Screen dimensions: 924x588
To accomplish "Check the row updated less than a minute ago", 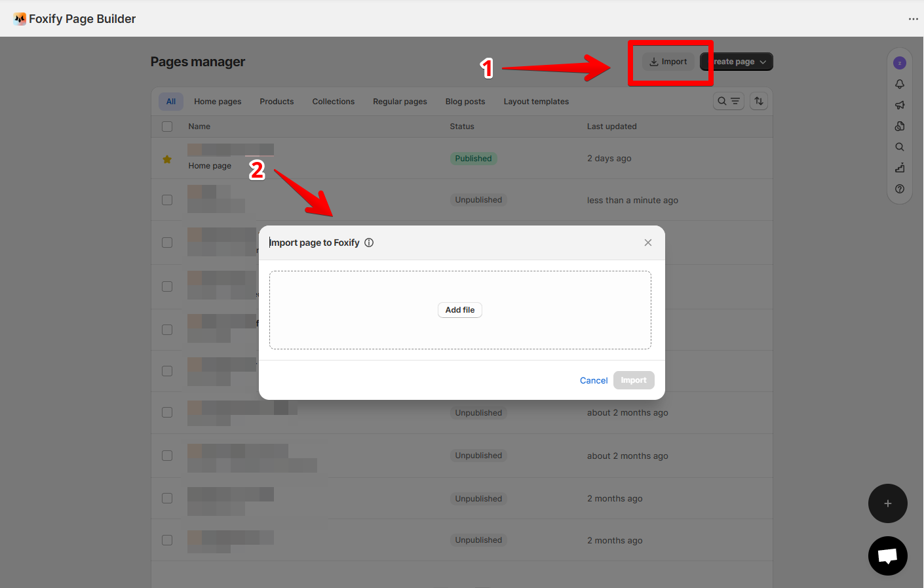I will coord(167,200).
